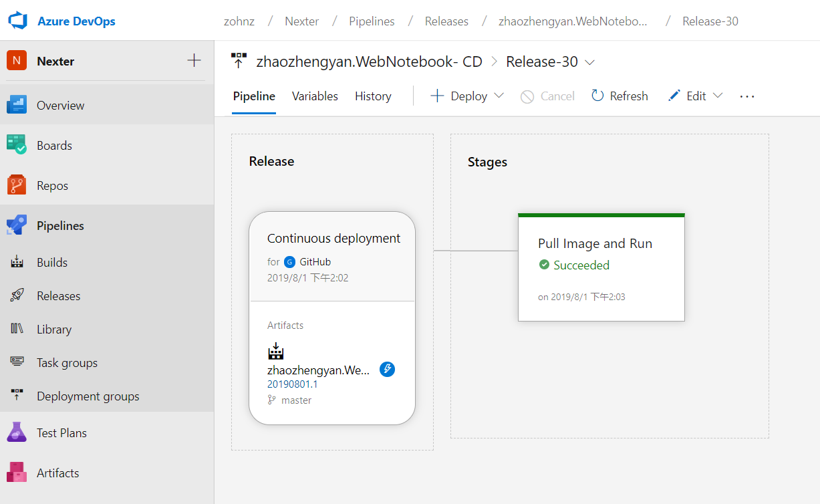Switch to the History tab
Image resolution: width=820 pixels, height=504 pixels.
click(373, 96)
